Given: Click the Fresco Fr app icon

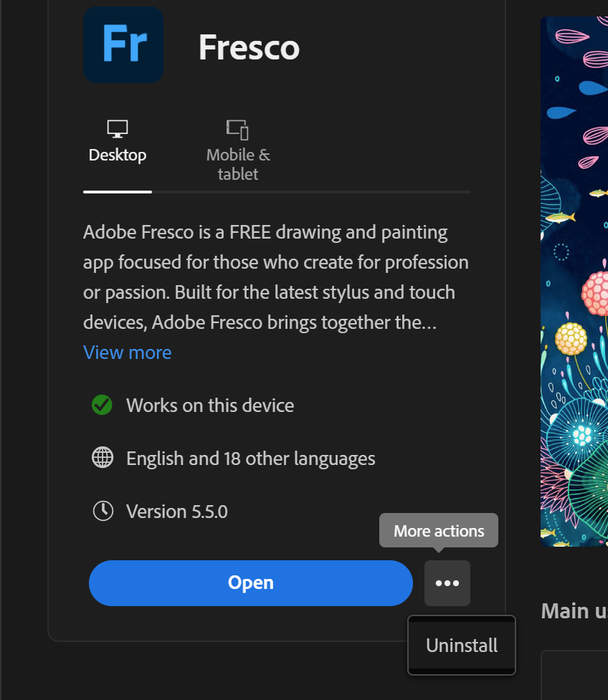Looking at the screenshot, I should click(x=123, y=45).
